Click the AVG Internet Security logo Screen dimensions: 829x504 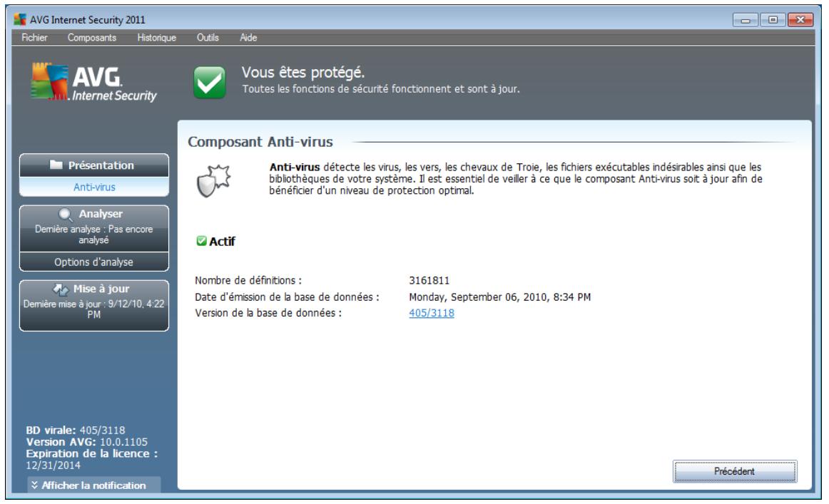click(x=94, y=83)
